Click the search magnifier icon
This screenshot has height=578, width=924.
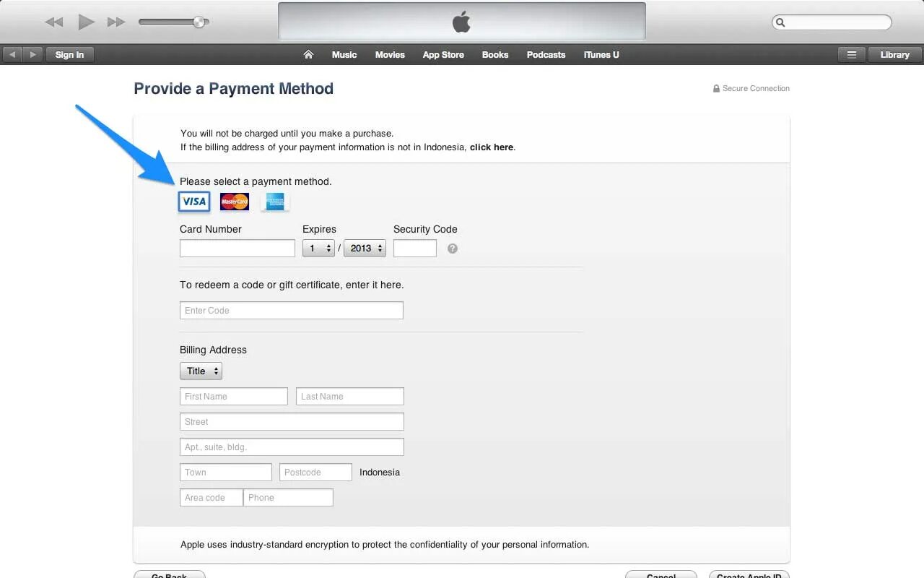pyautogui.click(x=780, y=23)
